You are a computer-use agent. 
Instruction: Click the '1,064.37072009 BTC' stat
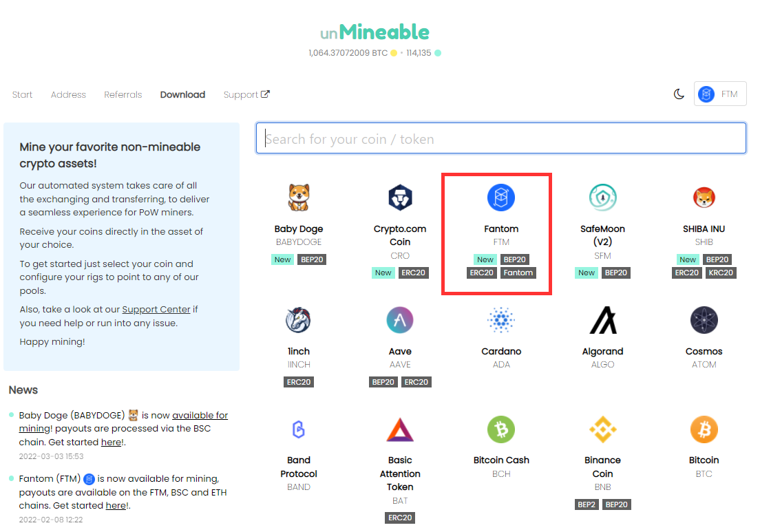pyautogui.click(x=348, y=53)
